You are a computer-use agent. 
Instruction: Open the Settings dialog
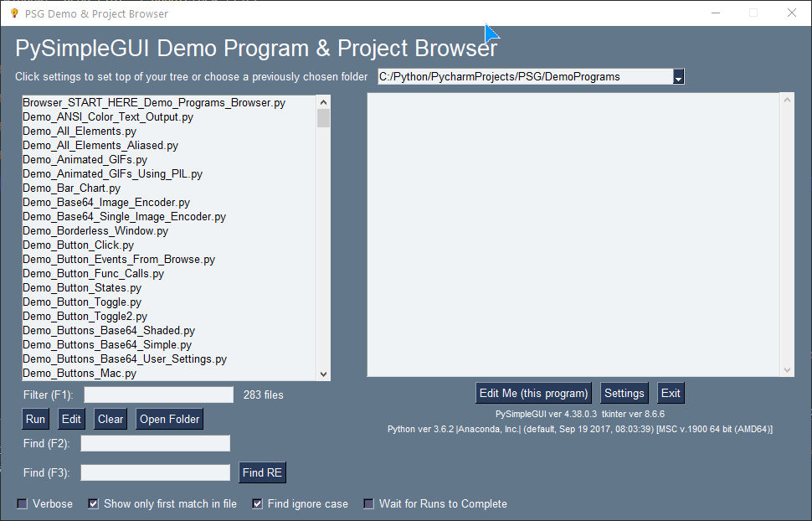[x=624, y=392]
